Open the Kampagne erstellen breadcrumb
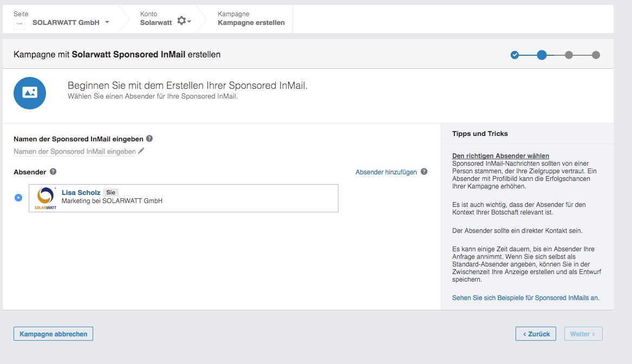The height and width of the screenshot is (364, 632). 251,23
